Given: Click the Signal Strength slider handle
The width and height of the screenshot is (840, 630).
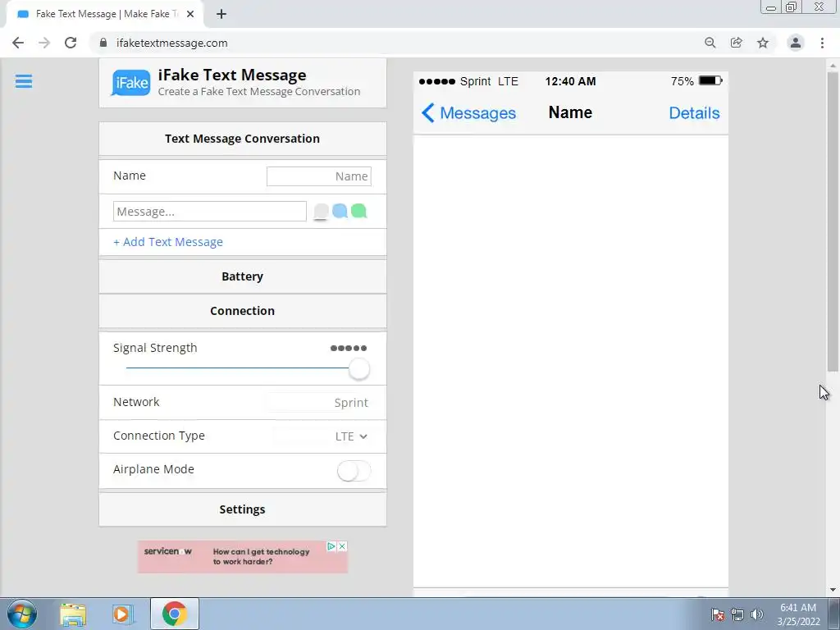Looking at the screenshot, I should [x=359, y=369].
